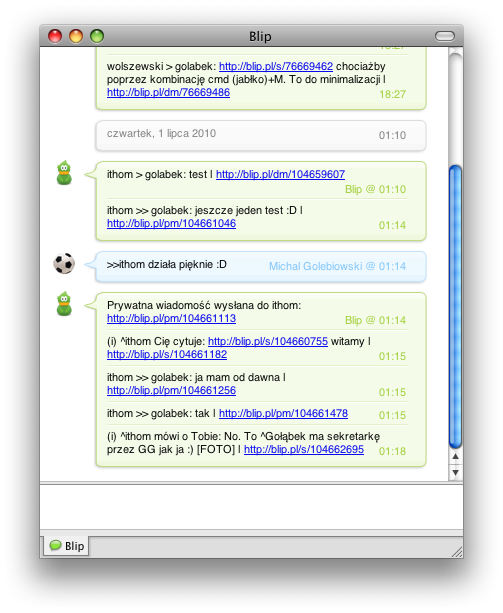Click the window resize grip corner
The height and width of the screenshot is (613, 503).
pos(456,551)
